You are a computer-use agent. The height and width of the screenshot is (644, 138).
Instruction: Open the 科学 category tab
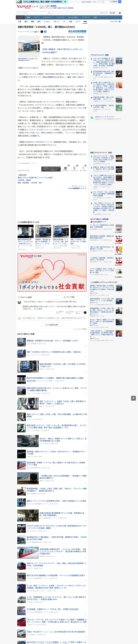click(71, 21)
